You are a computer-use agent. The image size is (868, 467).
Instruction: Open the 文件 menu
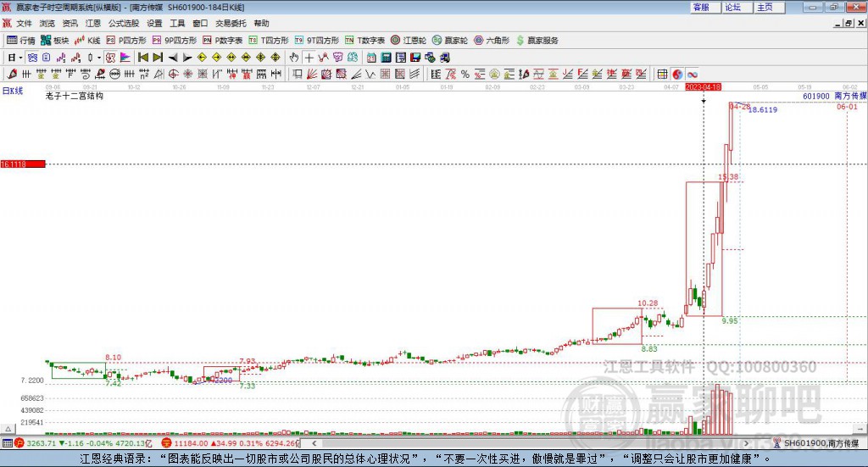(x=24, y=23)
